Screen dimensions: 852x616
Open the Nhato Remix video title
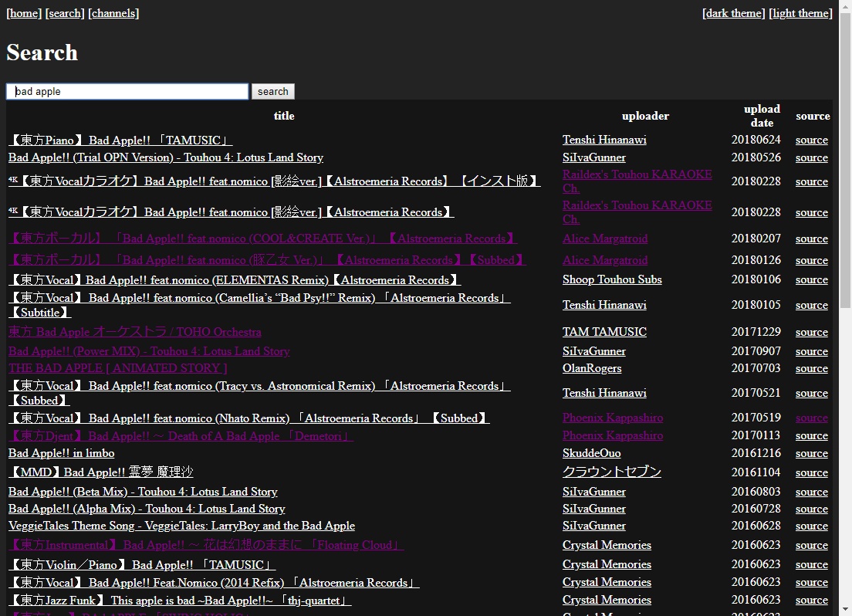248,418
